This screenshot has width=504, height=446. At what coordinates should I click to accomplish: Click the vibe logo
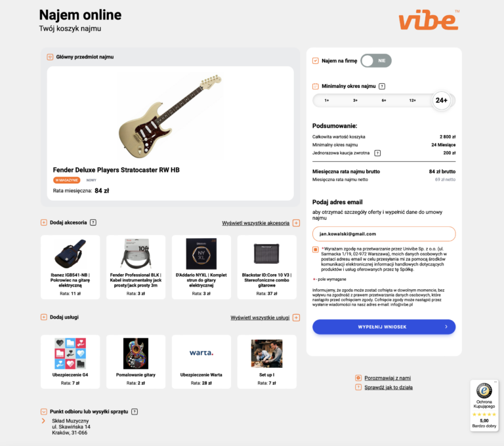429,20
